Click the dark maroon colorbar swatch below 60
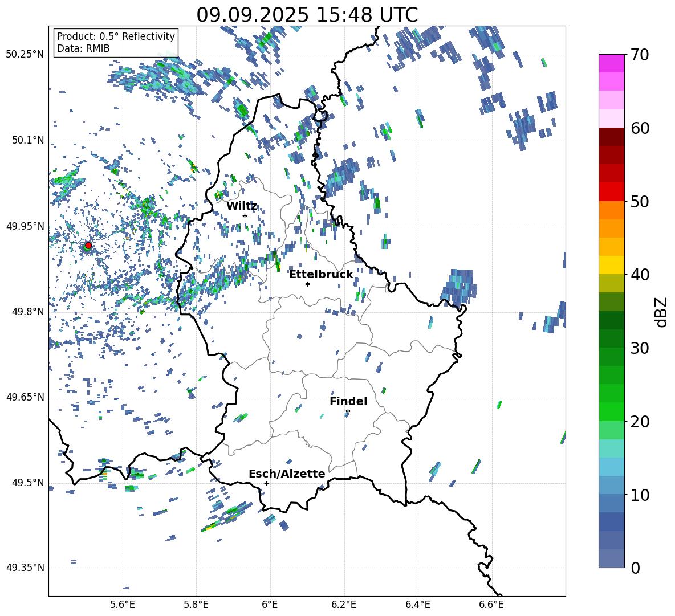 [x=611, y=137]
